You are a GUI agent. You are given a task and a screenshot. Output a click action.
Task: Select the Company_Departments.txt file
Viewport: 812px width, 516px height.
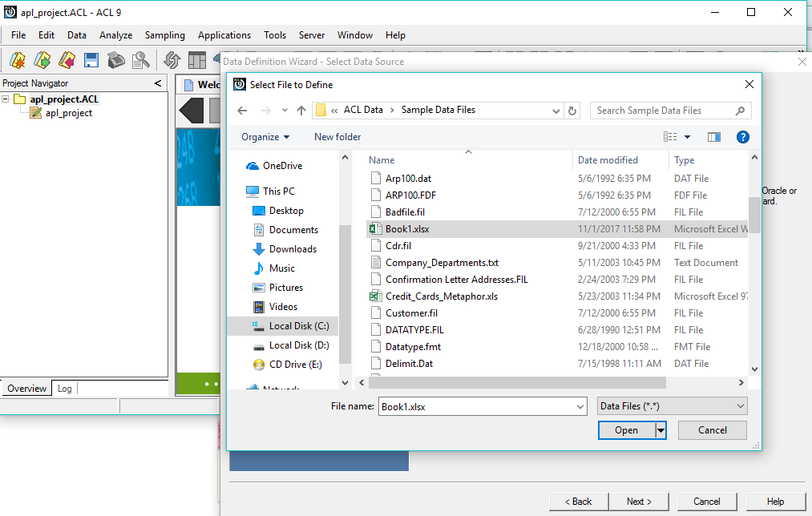pyautogui.click(x=442, y=262)
